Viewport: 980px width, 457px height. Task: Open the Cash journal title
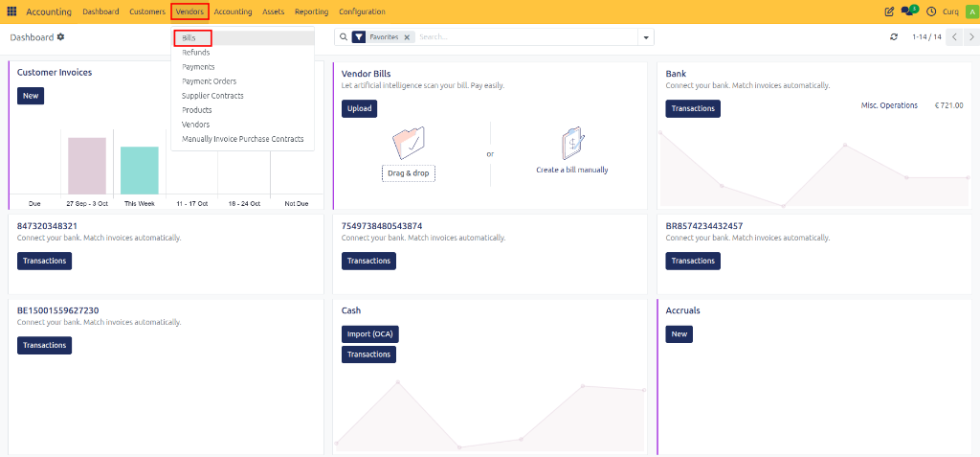[351, 310]
